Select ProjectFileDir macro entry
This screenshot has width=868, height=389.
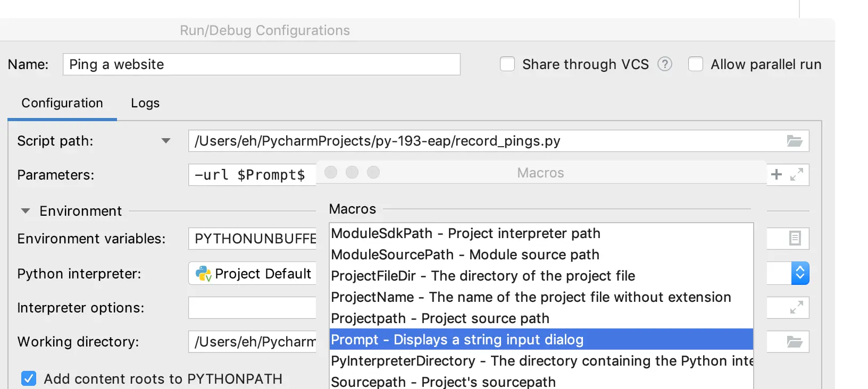(x=482, y=276)
